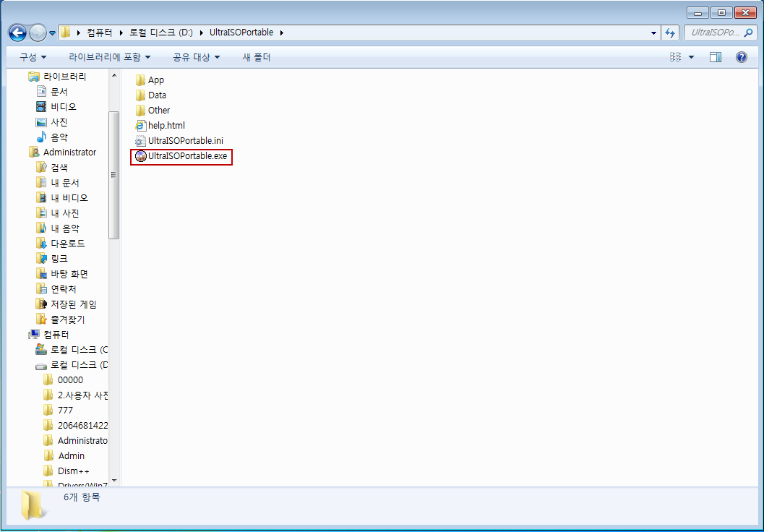Open the 구성 menu

tap(33, 58)
